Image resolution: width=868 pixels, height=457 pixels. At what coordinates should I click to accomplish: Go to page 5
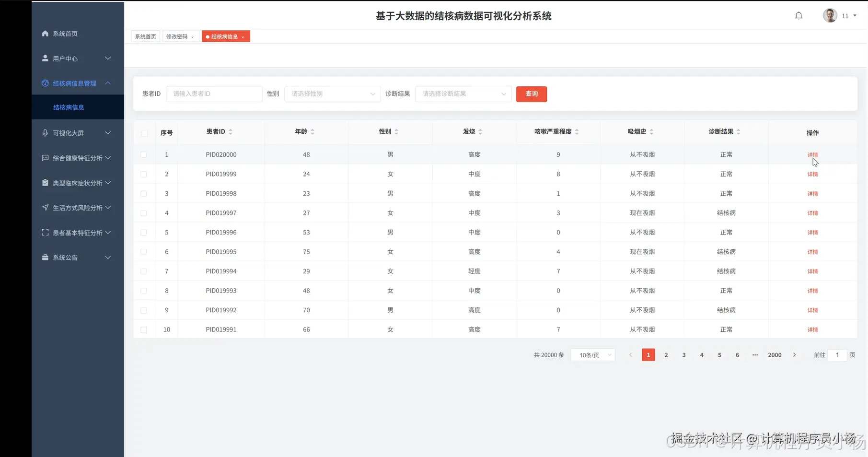click(719, 355)
